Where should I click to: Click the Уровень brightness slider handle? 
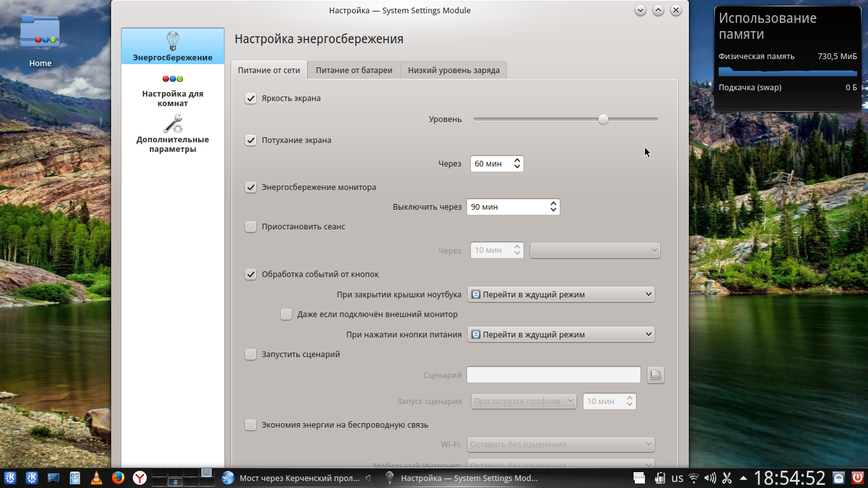pos(603,119)
